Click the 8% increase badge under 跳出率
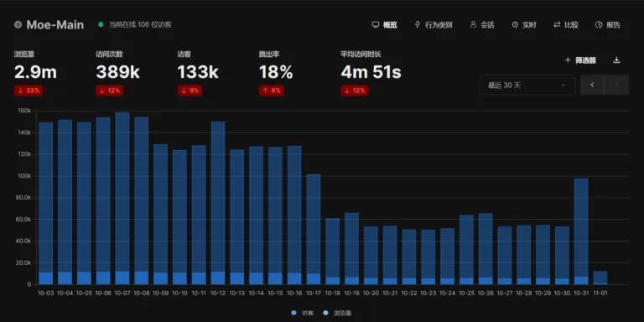Viewport: 644px width, 322px height. [x=271, y=91]
